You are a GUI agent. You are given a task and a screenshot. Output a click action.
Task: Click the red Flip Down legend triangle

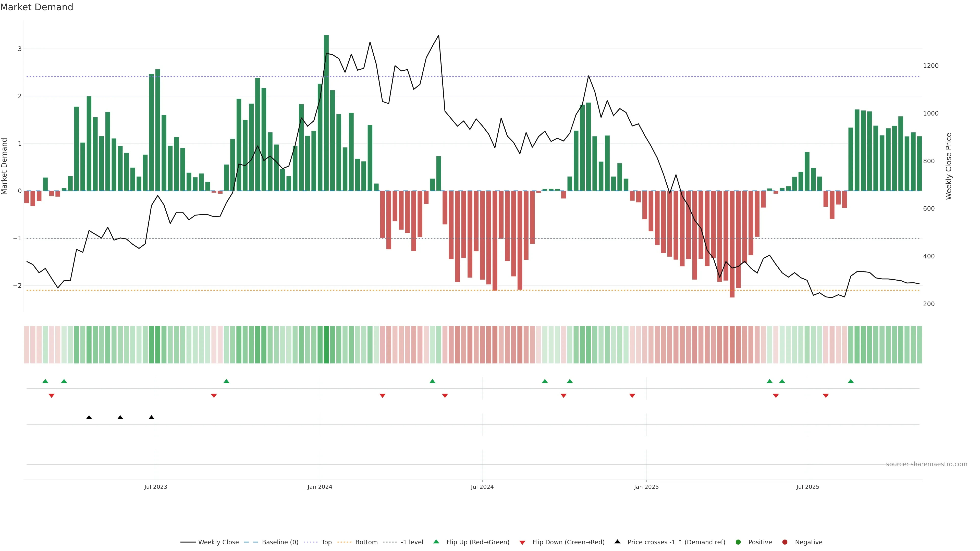click(x=522, y=542)
